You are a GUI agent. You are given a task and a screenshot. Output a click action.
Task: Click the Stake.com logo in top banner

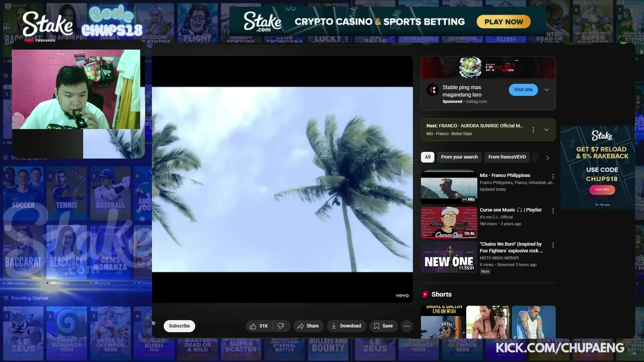[x=263, y=22]
